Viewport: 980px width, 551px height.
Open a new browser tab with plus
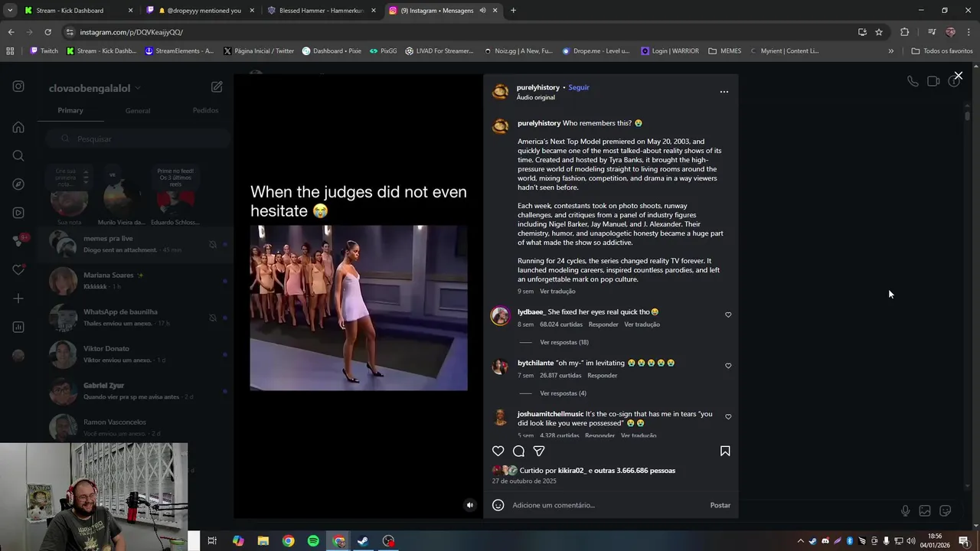513,11
